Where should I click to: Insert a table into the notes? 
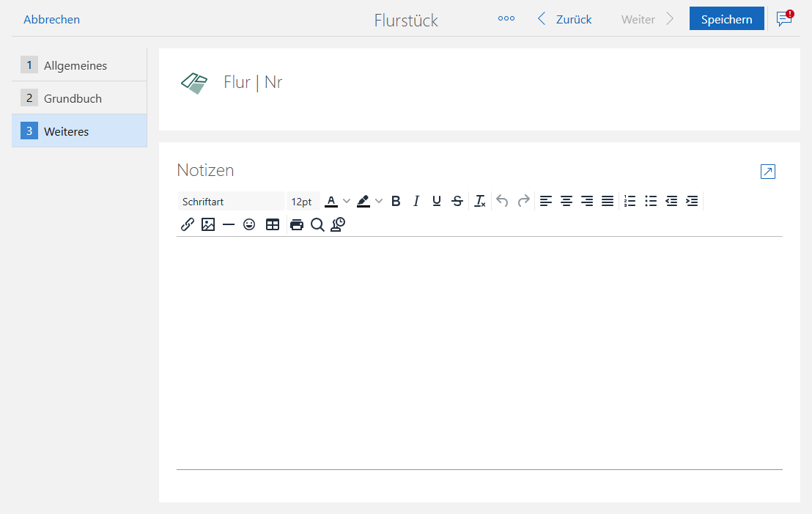[x=273, y=224]
